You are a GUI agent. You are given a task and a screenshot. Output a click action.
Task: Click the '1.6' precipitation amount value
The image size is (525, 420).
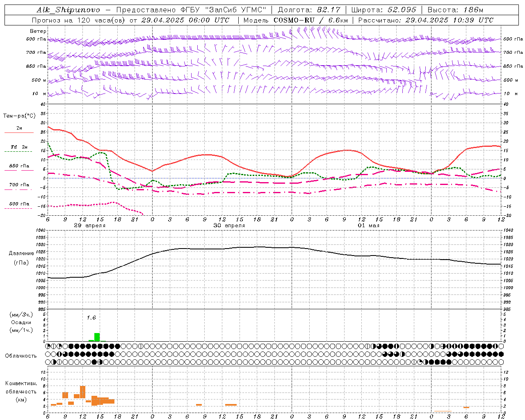[x=91, y=318]
